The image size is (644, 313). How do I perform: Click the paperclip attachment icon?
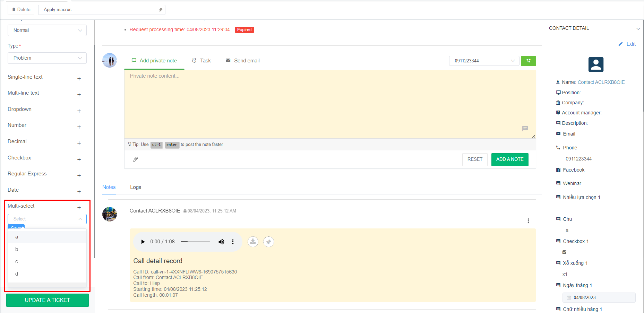pos(136,159)
